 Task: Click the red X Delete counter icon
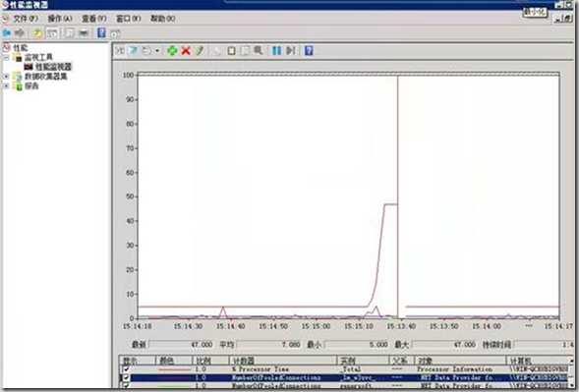coord(186,50)
